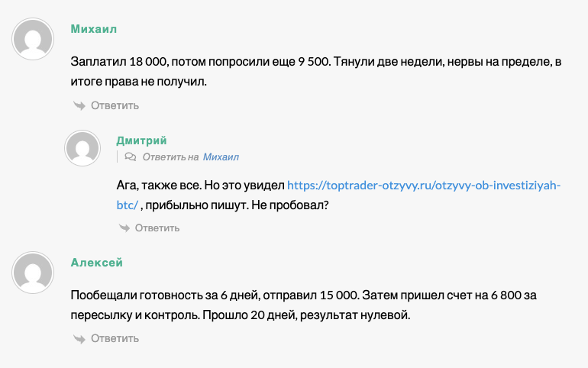The height and width of the screenshot is (368, 588).
Task: Click the reply arrow icon under Алексей's comment
Action: point(79,338)
